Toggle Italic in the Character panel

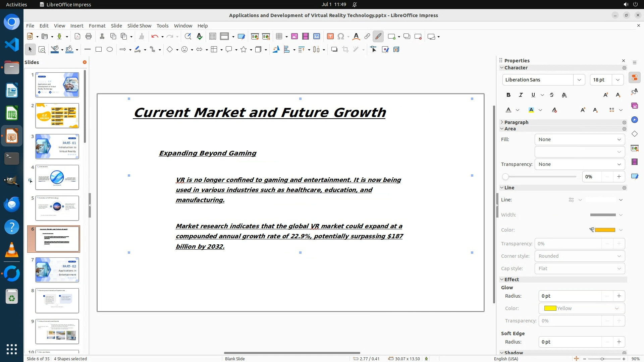coord(521,95)
